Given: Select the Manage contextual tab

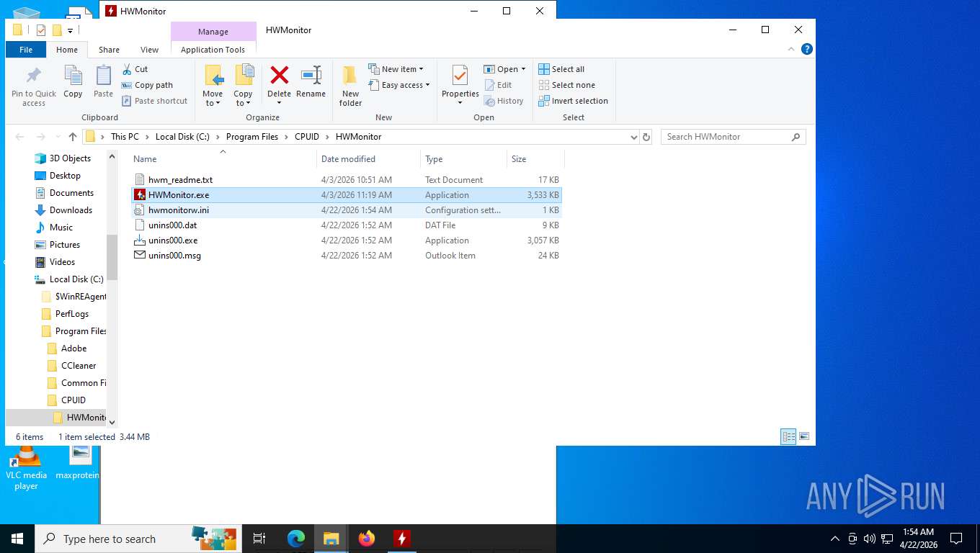Looking at the screenshot, I should (x=213, y=32).
